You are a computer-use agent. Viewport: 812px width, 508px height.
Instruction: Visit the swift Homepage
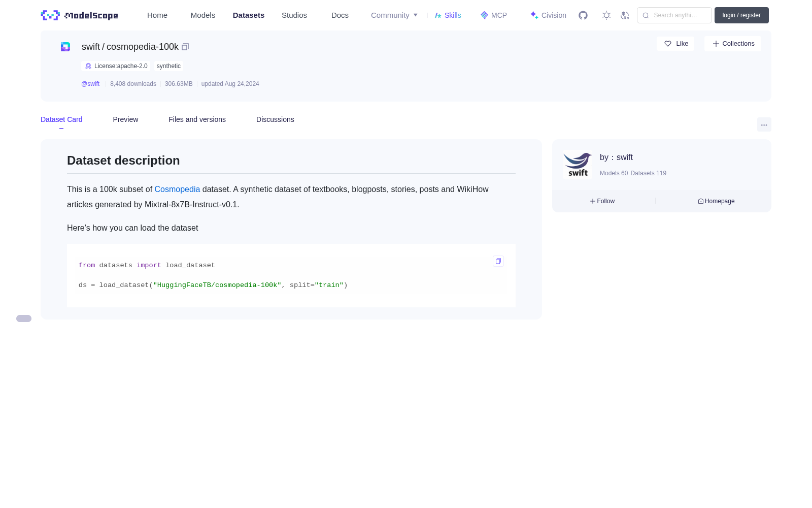(716, 201)
